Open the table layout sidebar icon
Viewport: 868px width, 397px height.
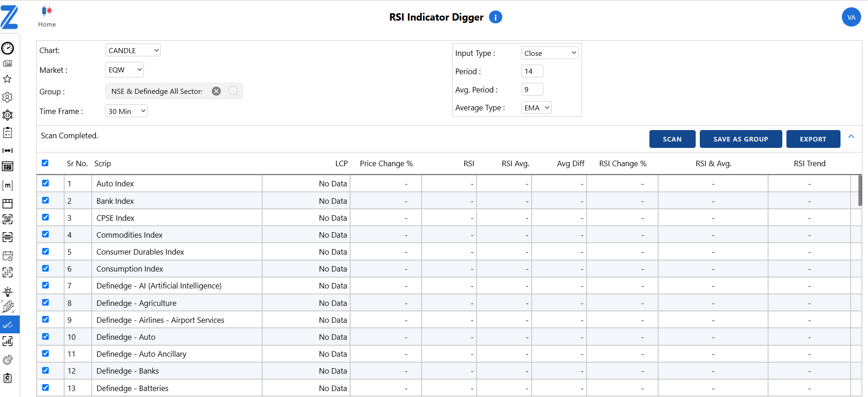pyautogui.click(x=8, y=203)
